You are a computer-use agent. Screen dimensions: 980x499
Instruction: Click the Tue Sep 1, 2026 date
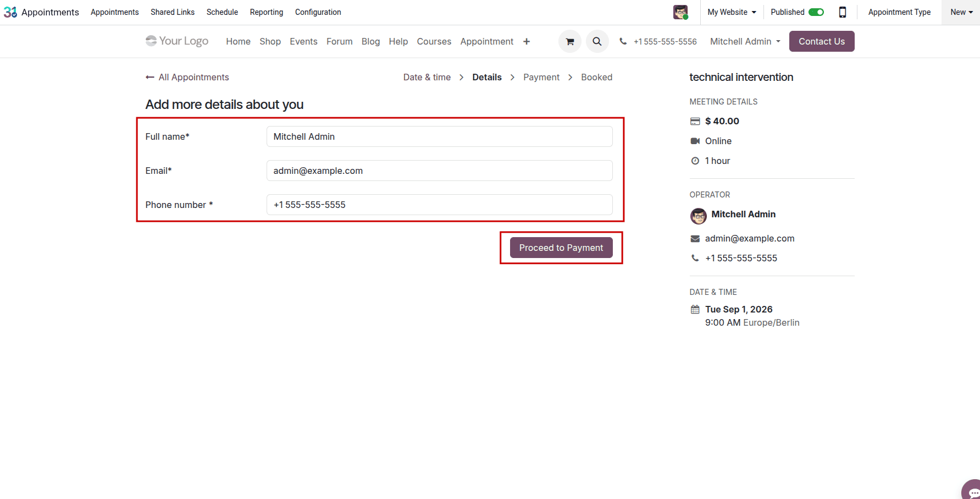(739, 309)
